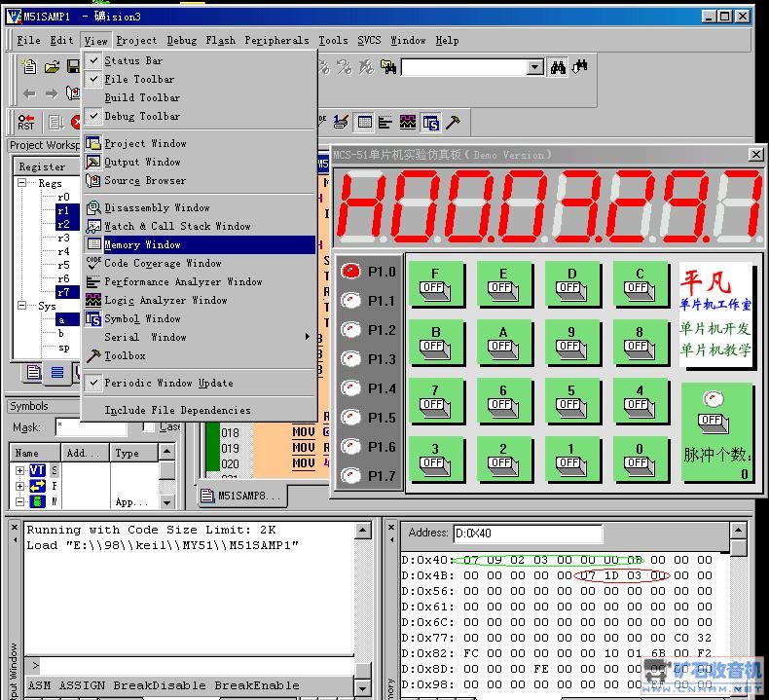Expand the Serial Window submenu
Image resolution: width=769 pixels, height=700 pixels.
tap(199, 337)
